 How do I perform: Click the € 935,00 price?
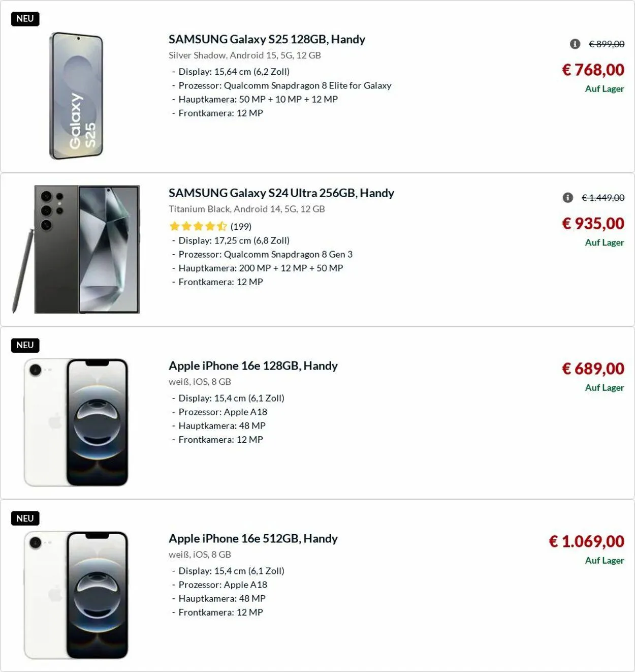pyautogui.click(x=593, y=223)
